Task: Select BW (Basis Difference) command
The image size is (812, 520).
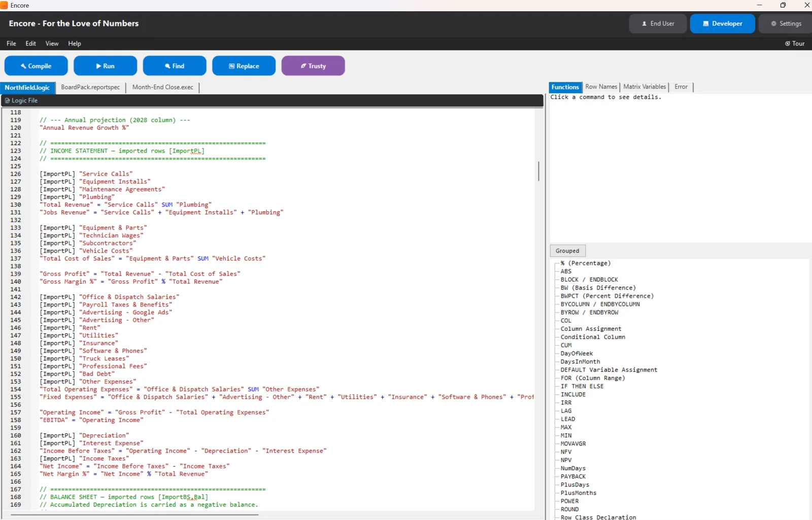Action: (x=598, y=288)
